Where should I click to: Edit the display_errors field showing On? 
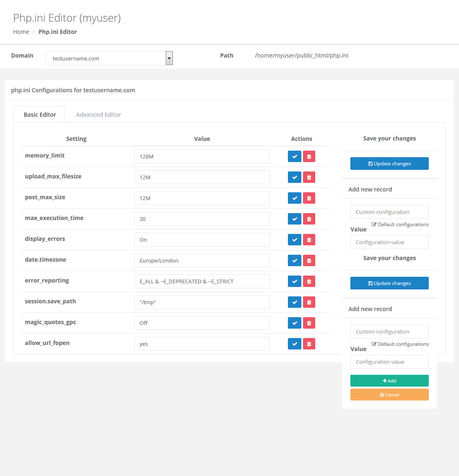202,240
